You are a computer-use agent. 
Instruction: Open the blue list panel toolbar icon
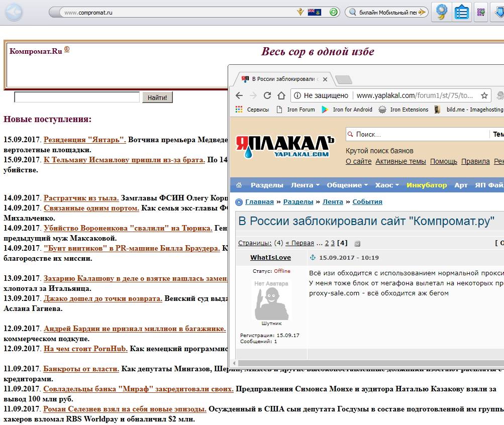[462, 13]
